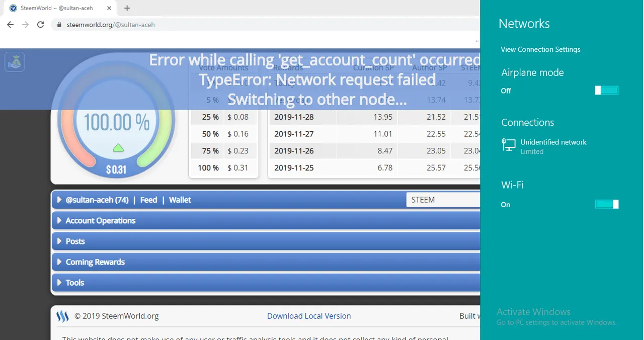Image resolution: width=644 pixels, height=340 pixels.
Task: Click the Steem logo in the footer
Action: tap(62, 316)
